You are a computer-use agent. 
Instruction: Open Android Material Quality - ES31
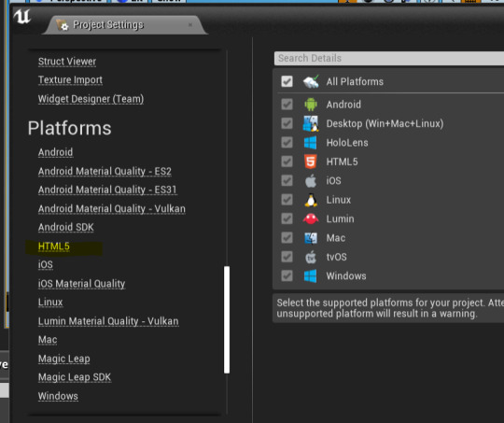click(107, 190)
